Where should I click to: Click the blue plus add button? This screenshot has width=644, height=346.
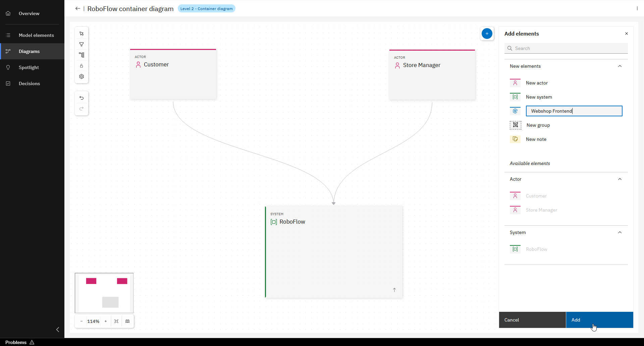(x=487, y=34)
